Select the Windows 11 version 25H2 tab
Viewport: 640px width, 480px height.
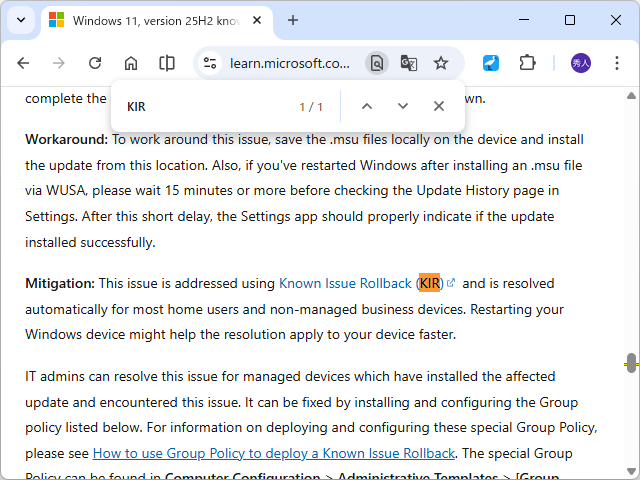point(157,20)
